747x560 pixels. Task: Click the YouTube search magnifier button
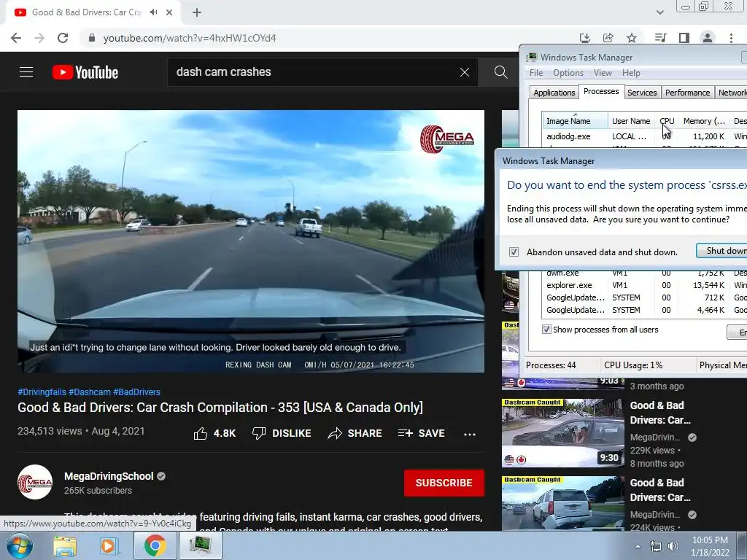(x=500, y=72)
